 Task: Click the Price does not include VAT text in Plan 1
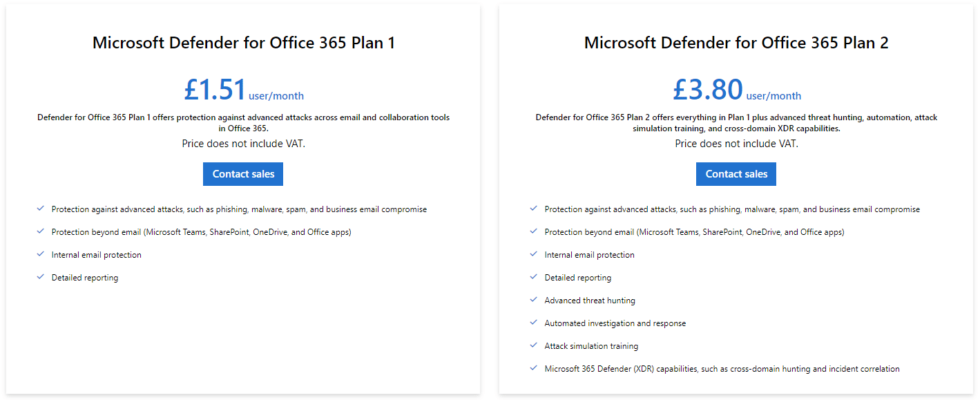pyautogui.click(x=243, y=143)
